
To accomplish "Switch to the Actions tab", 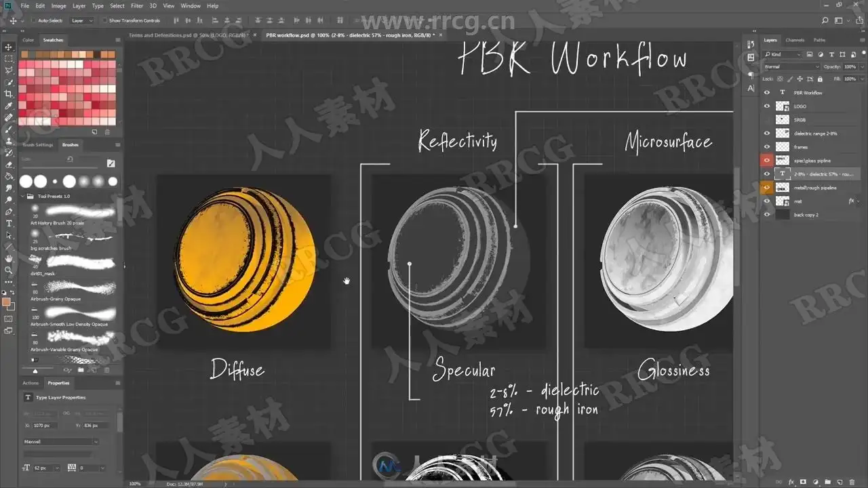I will click(31, 383).
